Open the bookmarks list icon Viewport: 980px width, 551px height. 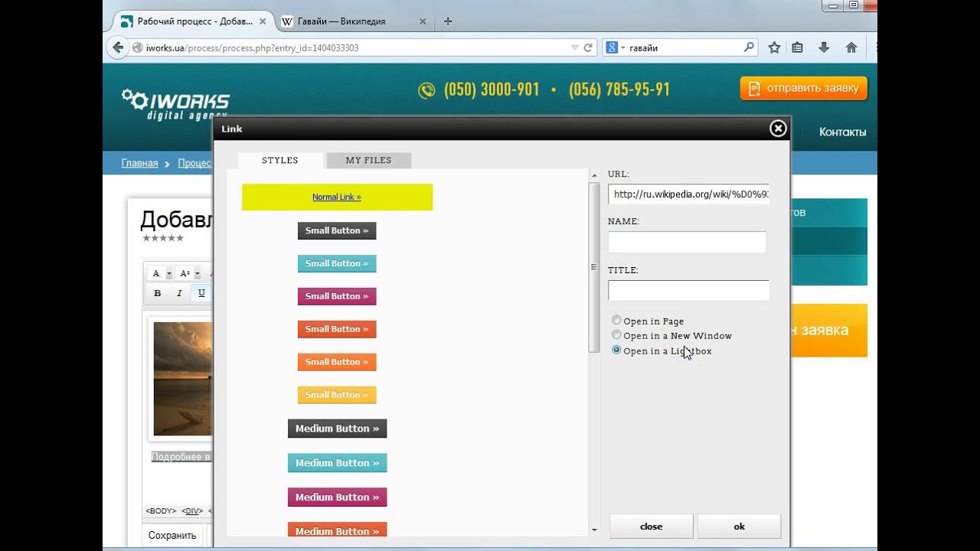point(798,47)
